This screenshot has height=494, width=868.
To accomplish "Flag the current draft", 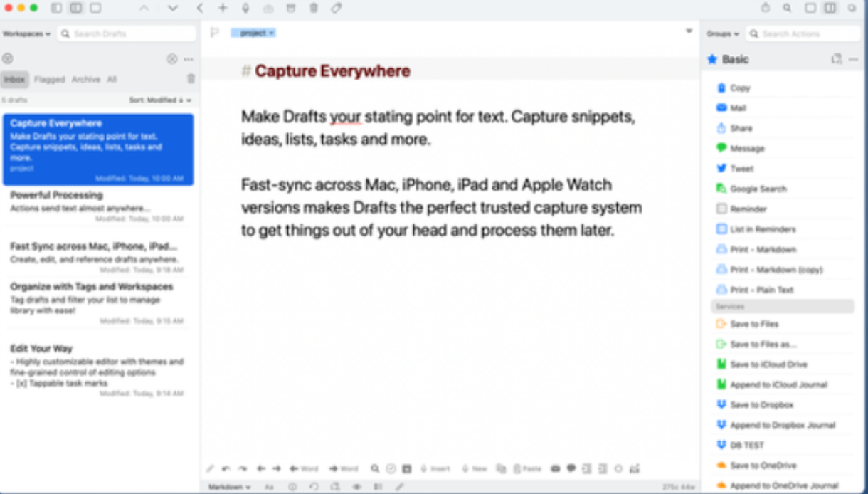I will pos(215,33).
